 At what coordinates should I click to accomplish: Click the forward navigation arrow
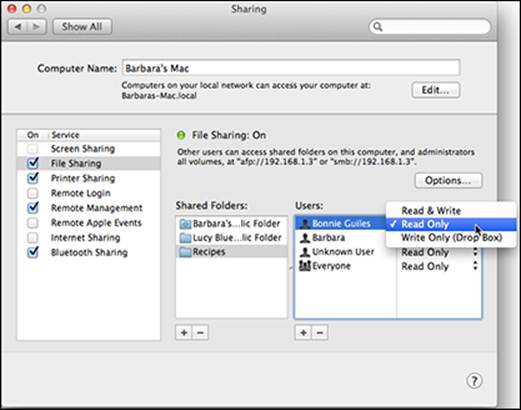36,27
